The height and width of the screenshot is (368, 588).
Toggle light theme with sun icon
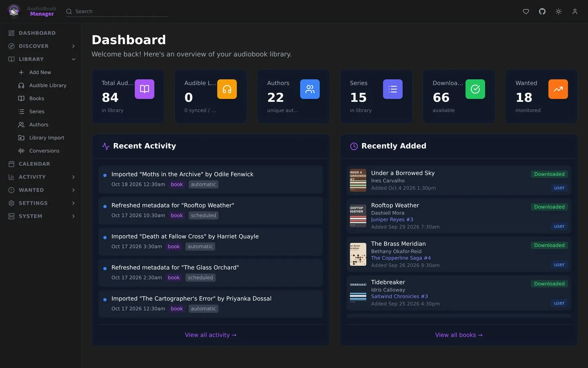pos(559,11)
